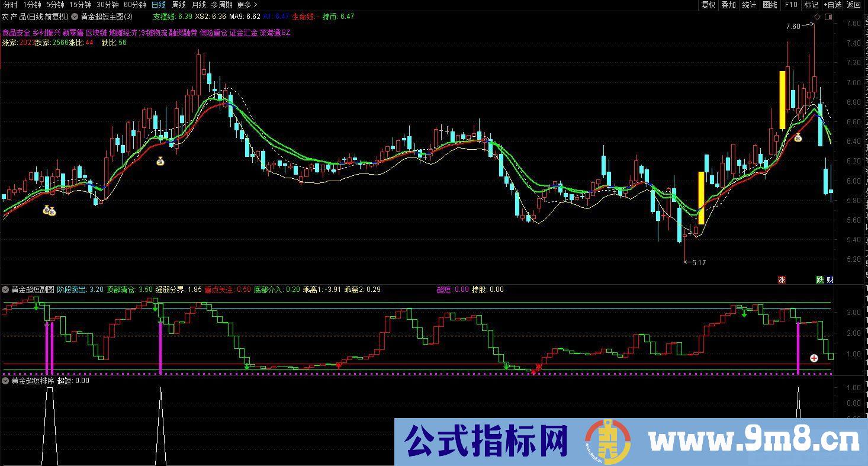868x466 pixels.
Task: Choose the 30分钟 chart period
Action: point(108,5)
